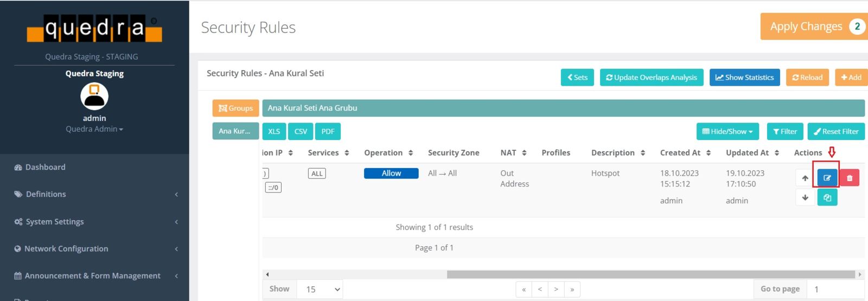Click the edit rule pencil icon
868x301 pixels.
pyautogui.click(x=827, y=178)
